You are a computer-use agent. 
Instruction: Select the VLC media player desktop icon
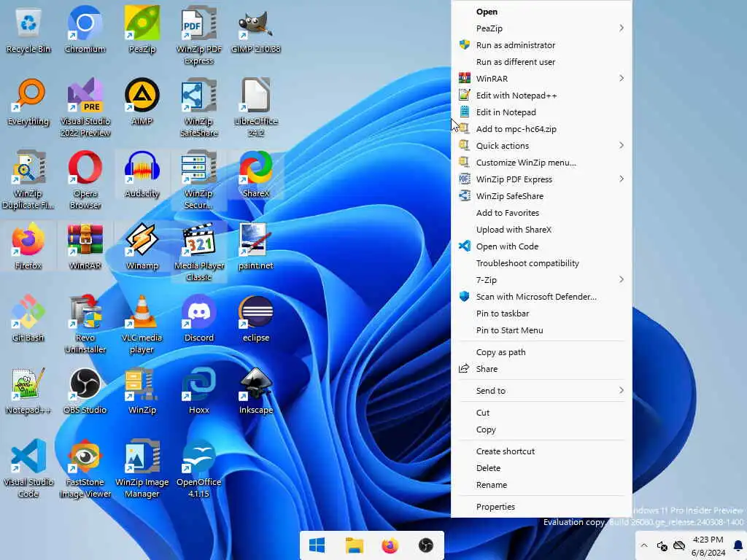click(142, 324)
